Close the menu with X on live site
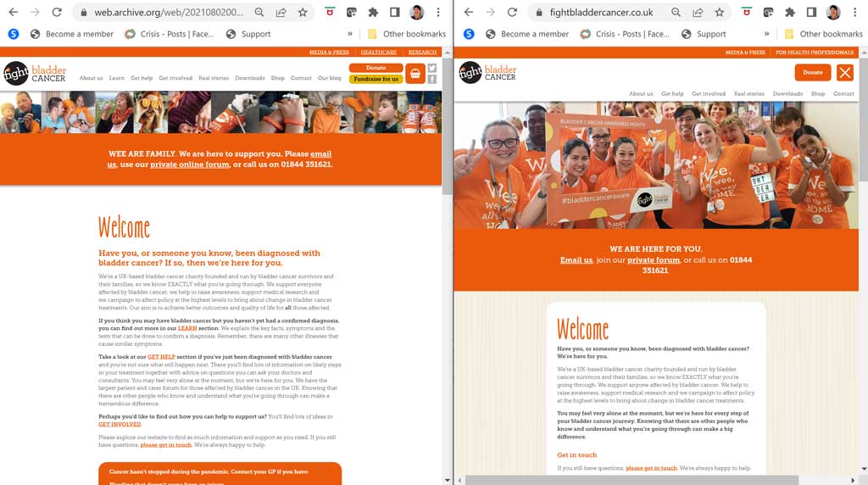Screen dimensions: 868x485 845,73
